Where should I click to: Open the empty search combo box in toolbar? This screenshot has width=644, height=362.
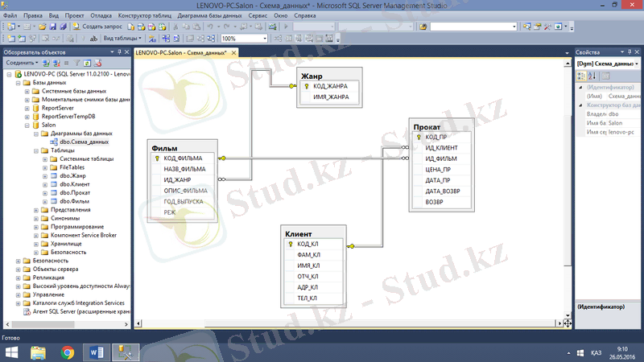473,27
